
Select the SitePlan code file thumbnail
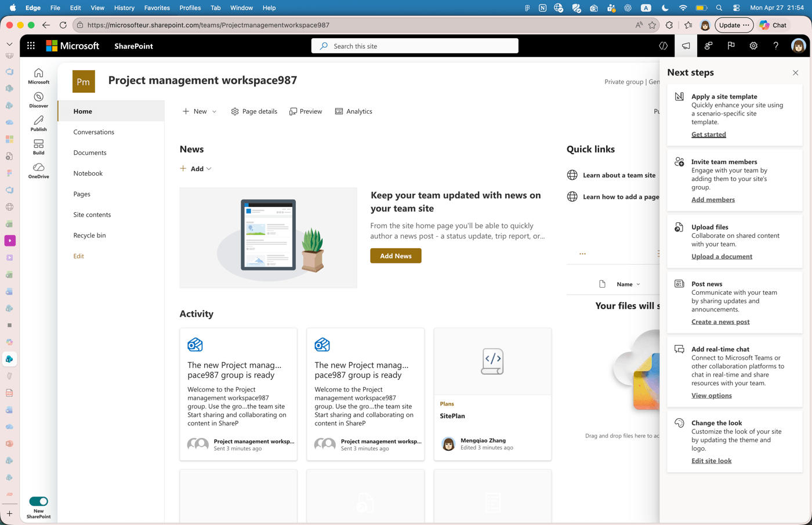(x=492, y=361)
